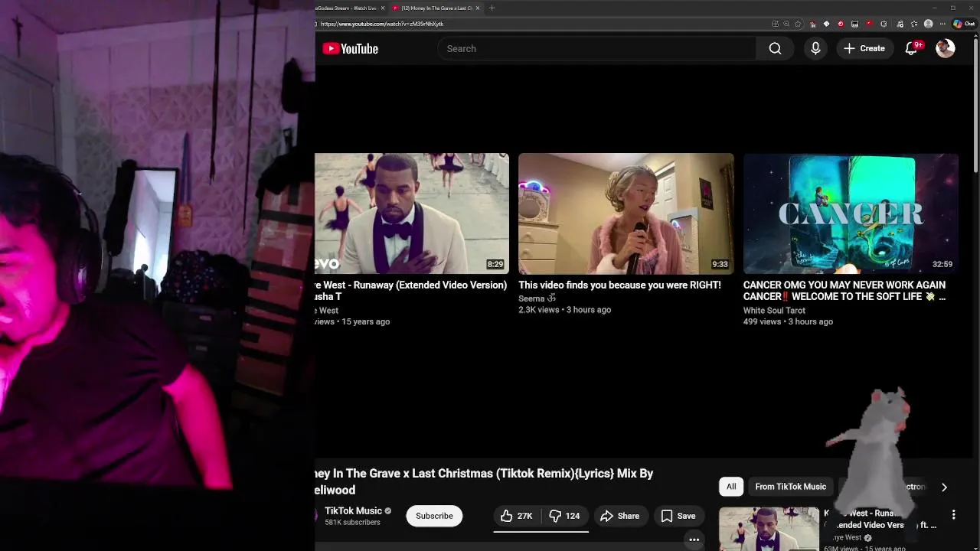Open Kanye West Runaway end-screen thumbnail
This screenshot has width=980, height=551.
412,214
